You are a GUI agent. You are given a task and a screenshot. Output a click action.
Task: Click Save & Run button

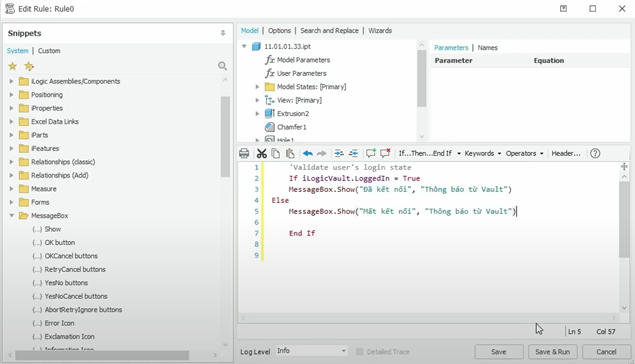pos(552,352)
